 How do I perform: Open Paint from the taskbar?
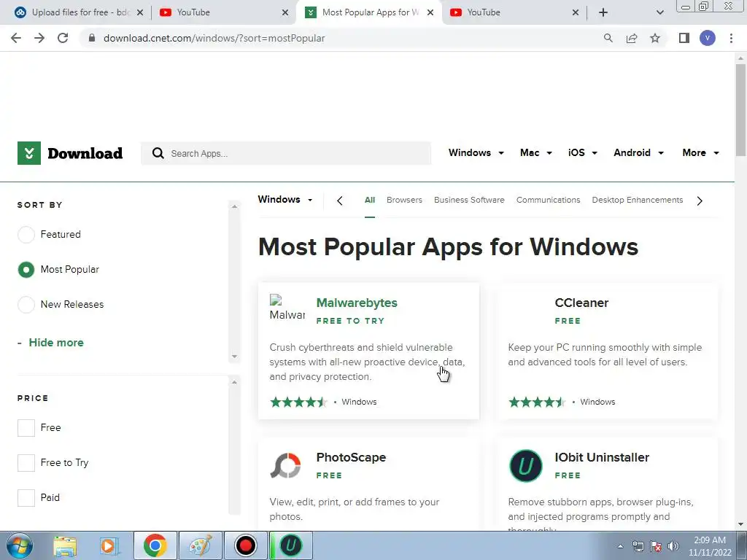pyautogui.click(x=201, y=545)
